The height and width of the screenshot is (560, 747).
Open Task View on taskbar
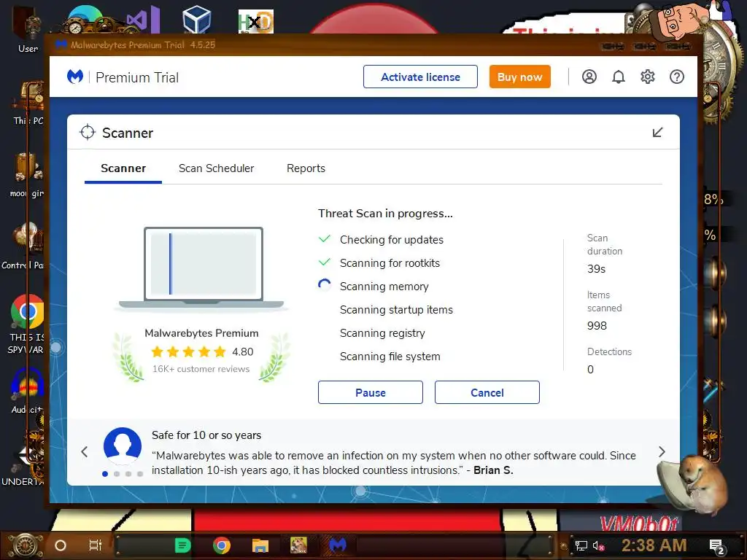tap(96, 545)
